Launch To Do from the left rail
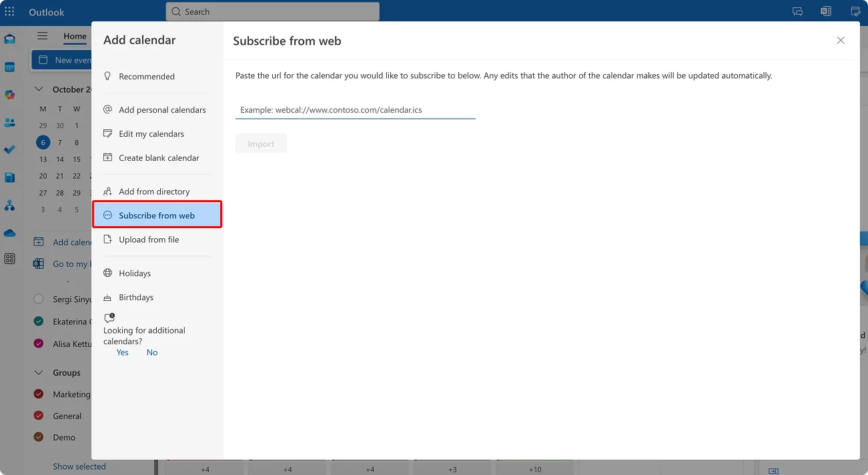 click(x=9, y=149)
